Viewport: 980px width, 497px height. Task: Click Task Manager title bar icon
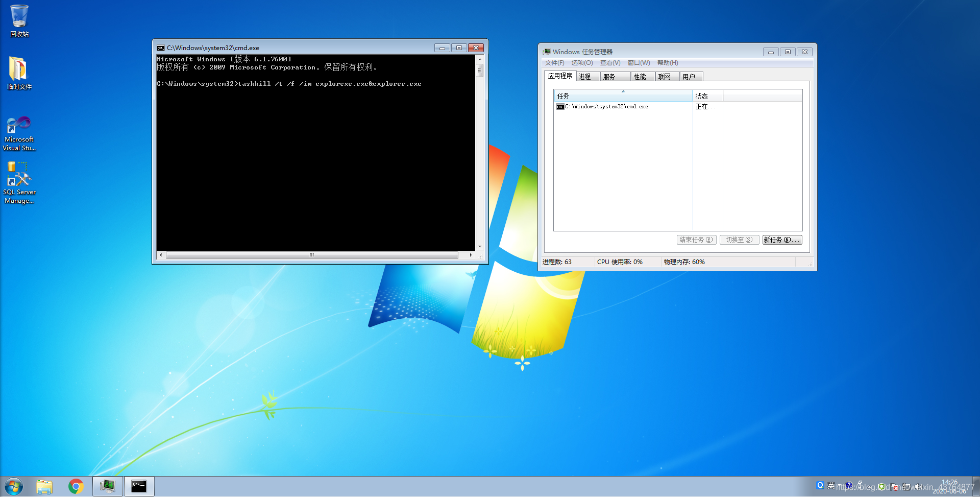[547, 52]
